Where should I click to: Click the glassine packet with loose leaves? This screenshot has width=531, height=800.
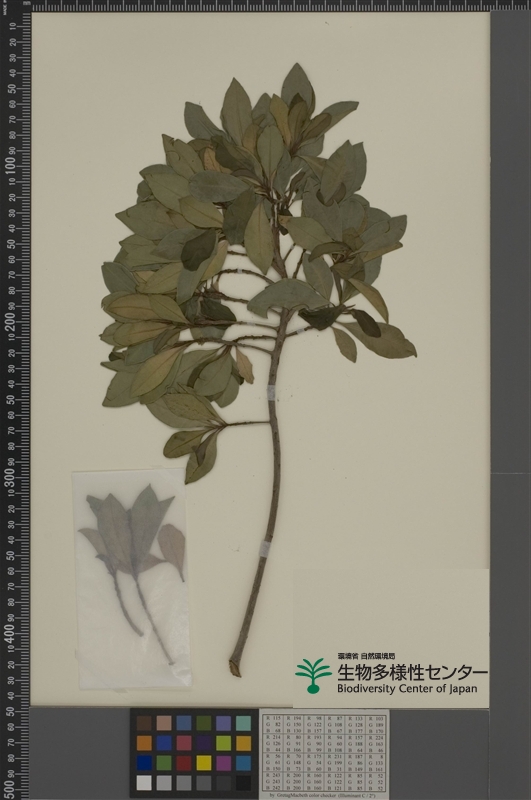tap(133, 579)
